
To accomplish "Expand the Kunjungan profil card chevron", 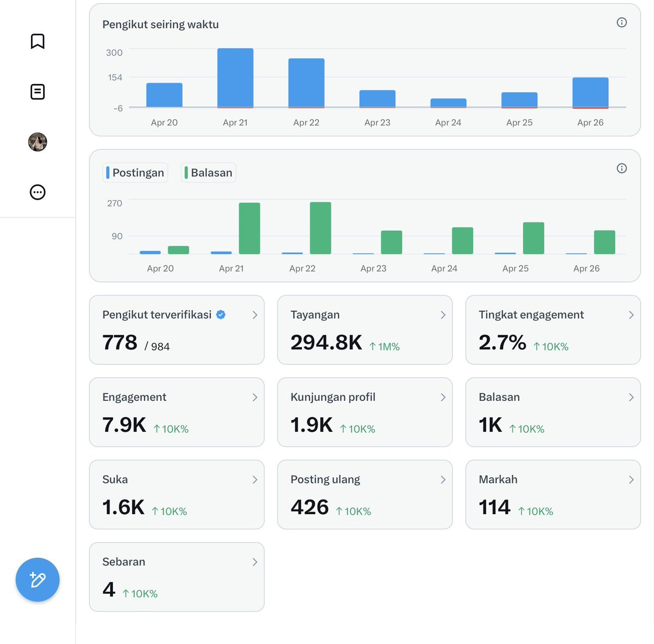I will pos(443,397).
